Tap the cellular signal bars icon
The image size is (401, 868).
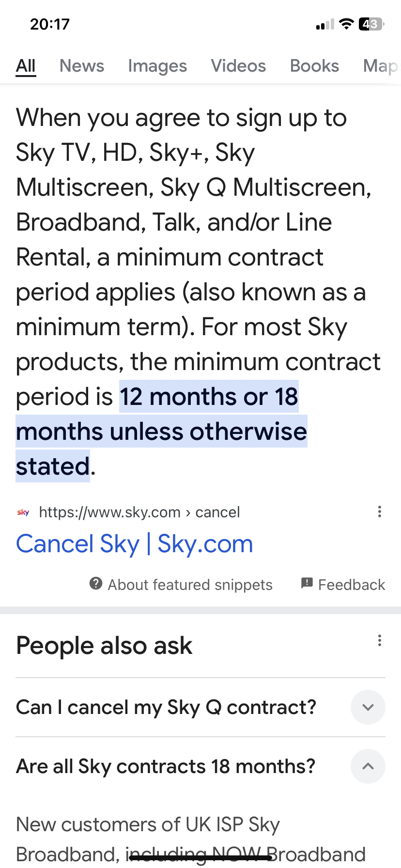(x=325, y=25)
